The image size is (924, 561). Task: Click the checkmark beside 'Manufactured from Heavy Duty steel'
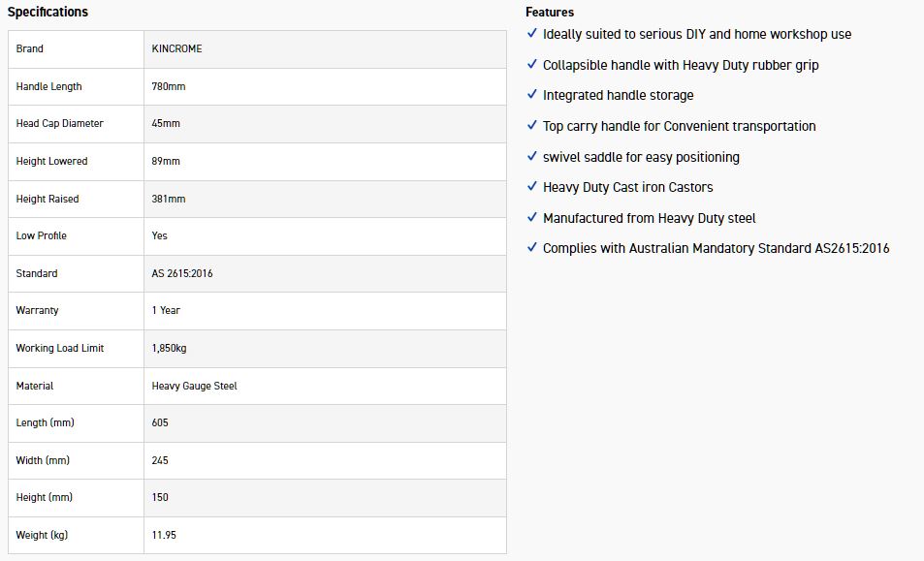coord(531,218)
